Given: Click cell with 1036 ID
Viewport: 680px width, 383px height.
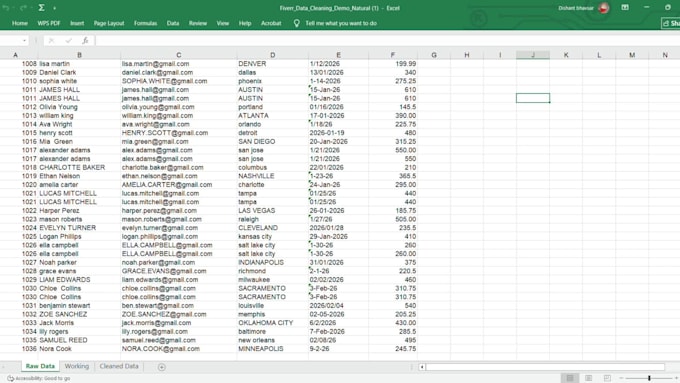Looking at the screenshot, I should click(19, 349).
